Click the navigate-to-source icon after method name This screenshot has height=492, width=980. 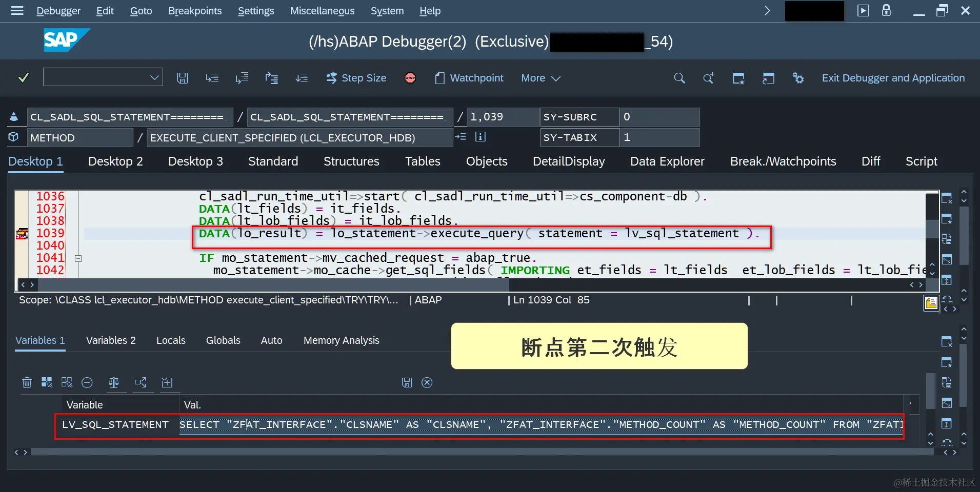click(461, 137)
